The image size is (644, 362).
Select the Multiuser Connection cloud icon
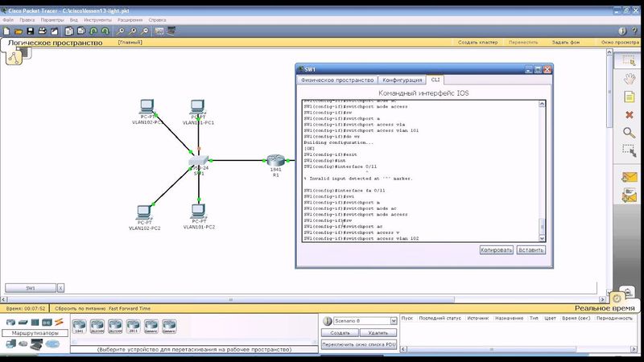tap(52, 344)
